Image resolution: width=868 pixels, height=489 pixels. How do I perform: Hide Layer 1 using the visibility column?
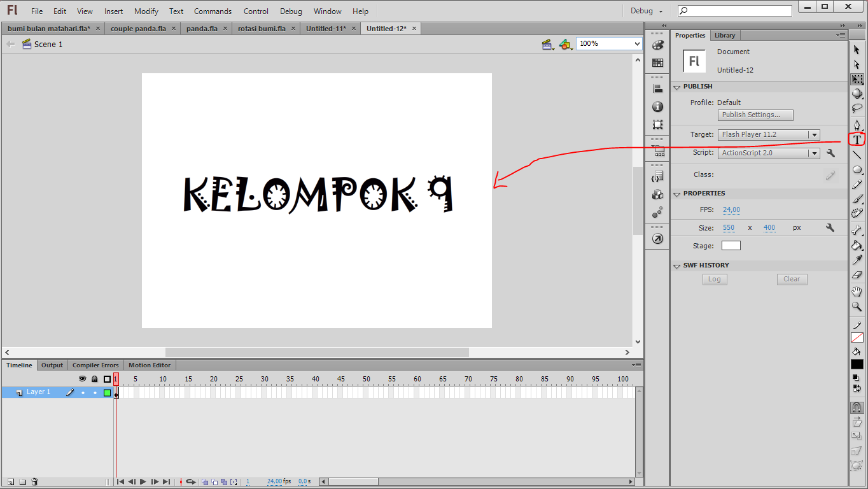83,393
